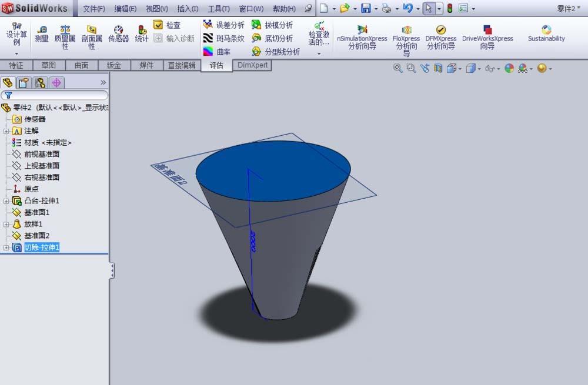The image size is (588, 385).
Task: Select the 剖面属性 (Section Properties) tool
Action: pyautogui.click(x=91, y=34)
